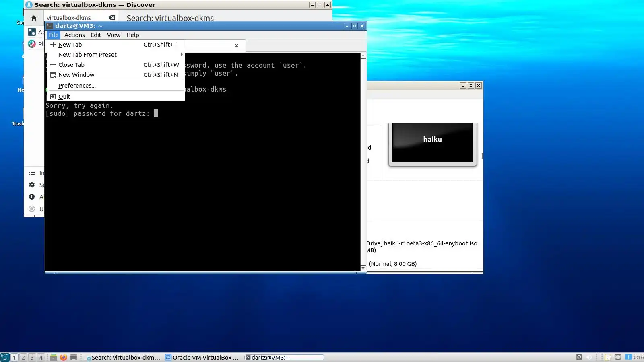
Task: Open the Settings gear icon in Discover
Action: coord(32,185)
